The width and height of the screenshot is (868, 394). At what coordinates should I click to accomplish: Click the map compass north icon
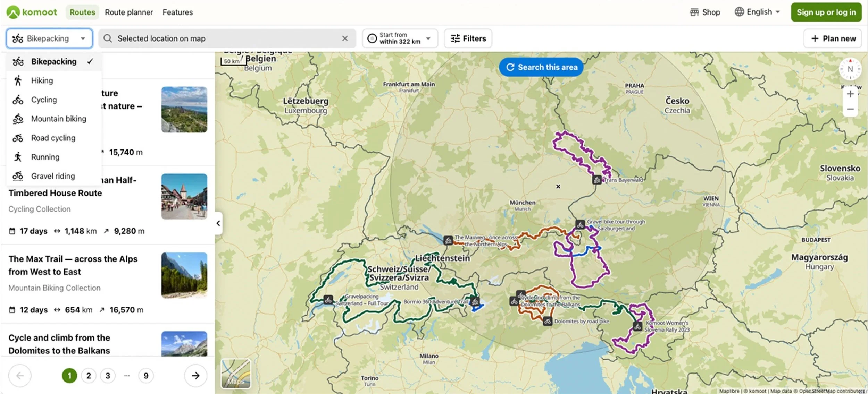pos(850,69)
